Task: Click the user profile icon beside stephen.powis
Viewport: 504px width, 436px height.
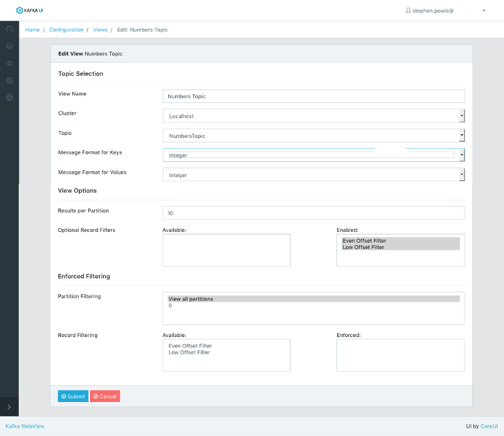Action: coord(408,11)
